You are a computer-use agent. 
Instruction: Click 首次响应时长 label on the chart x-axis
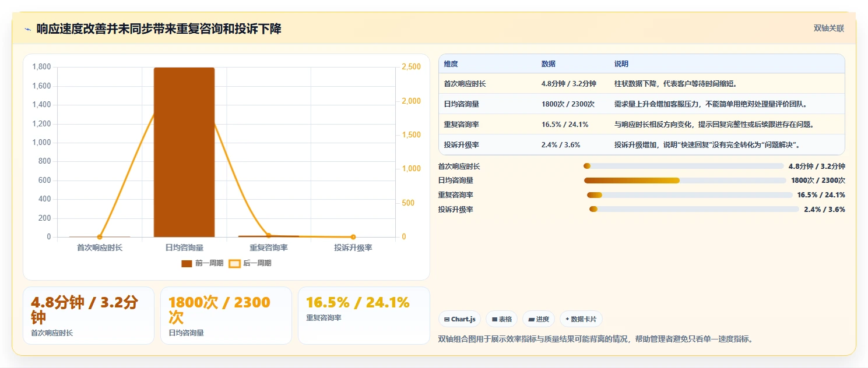100,248
